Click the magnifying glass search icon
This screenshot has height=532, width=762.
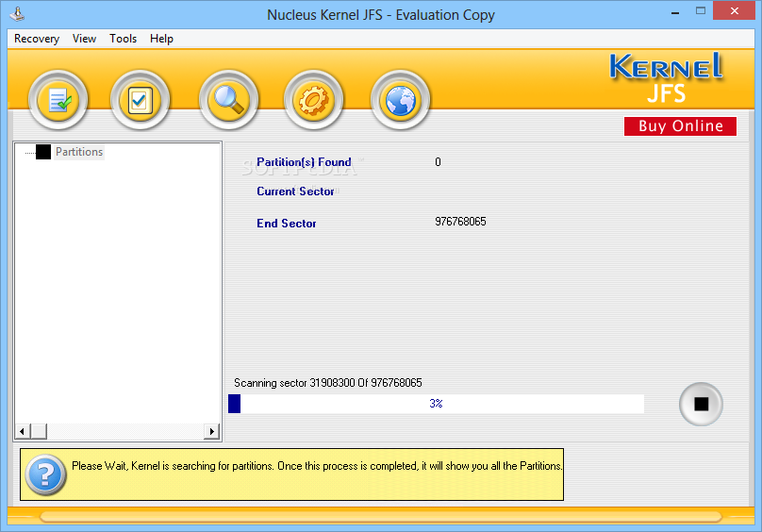pyautogui.click(x=228, y=100)
